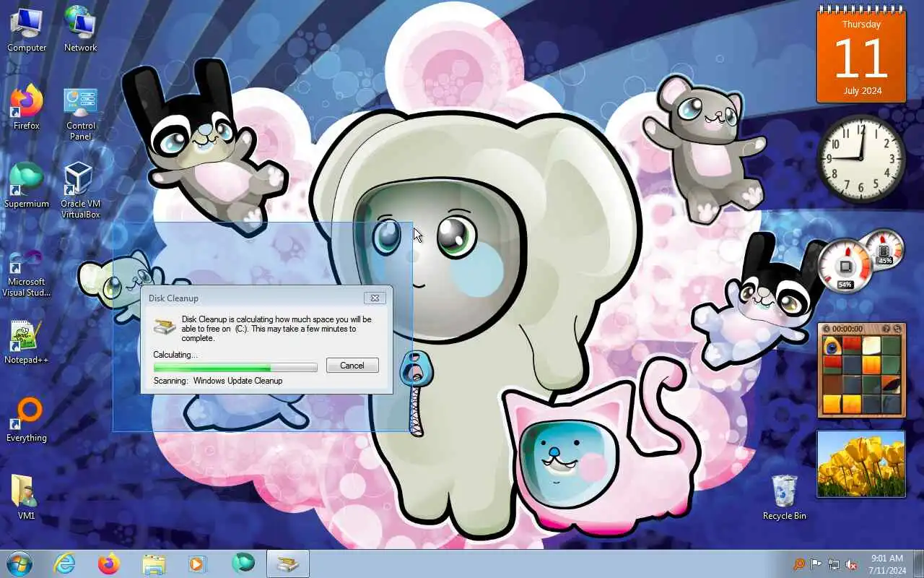Viewport: 924px width, 578px height.
Task: Open the Action Center flag icon
Action: click(x=816, y=564)
